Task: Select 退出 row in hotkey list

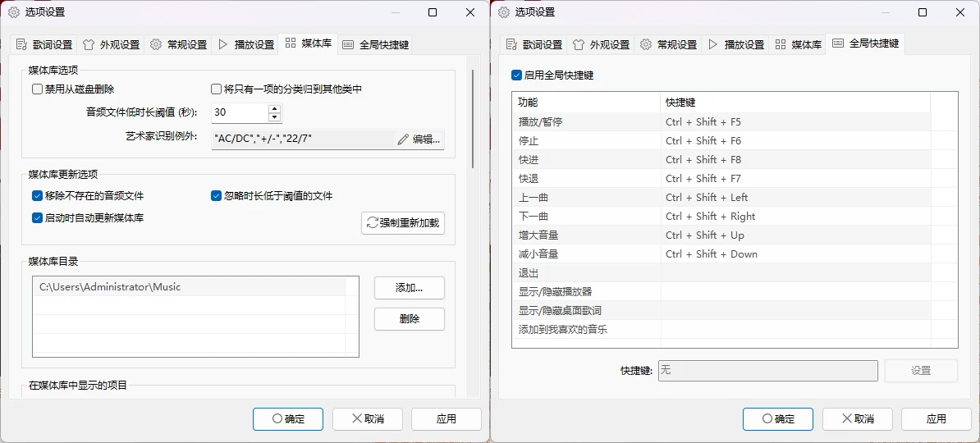Action: [721, 273]
